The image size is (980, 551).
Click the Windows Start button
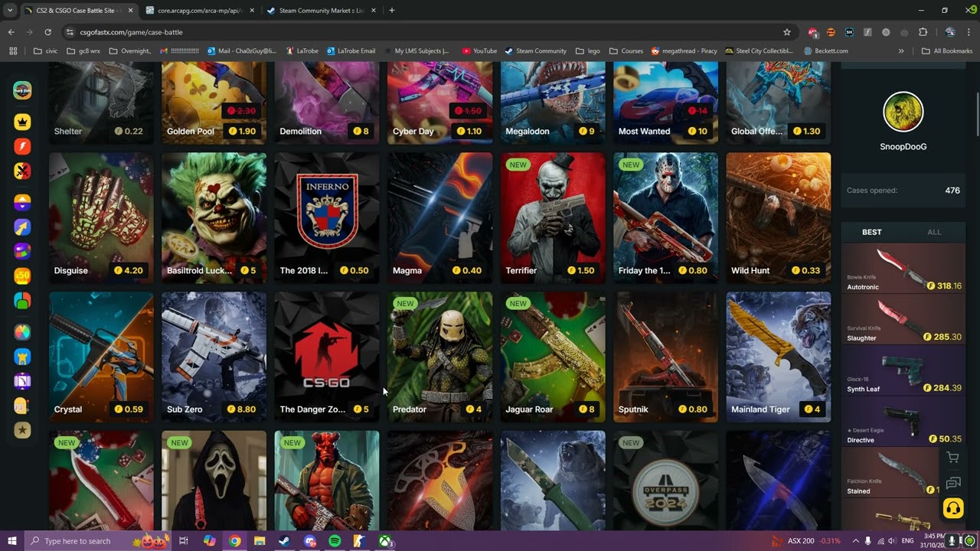pyautogui.click(x=11, y=541)
